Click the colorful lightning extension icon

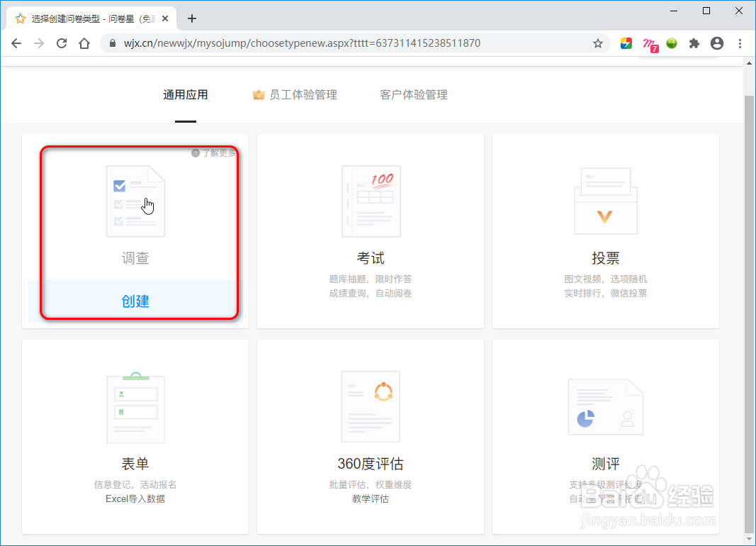(626, 43)
